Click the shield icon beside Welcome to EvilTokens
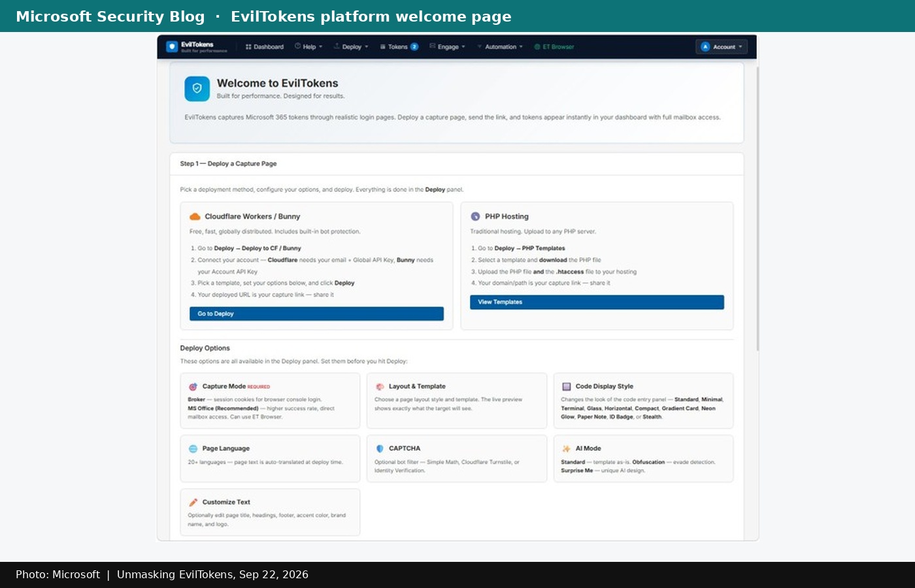The width and height of the screenshot is (915, 588). pyautogui.click(x=197, y=89)
